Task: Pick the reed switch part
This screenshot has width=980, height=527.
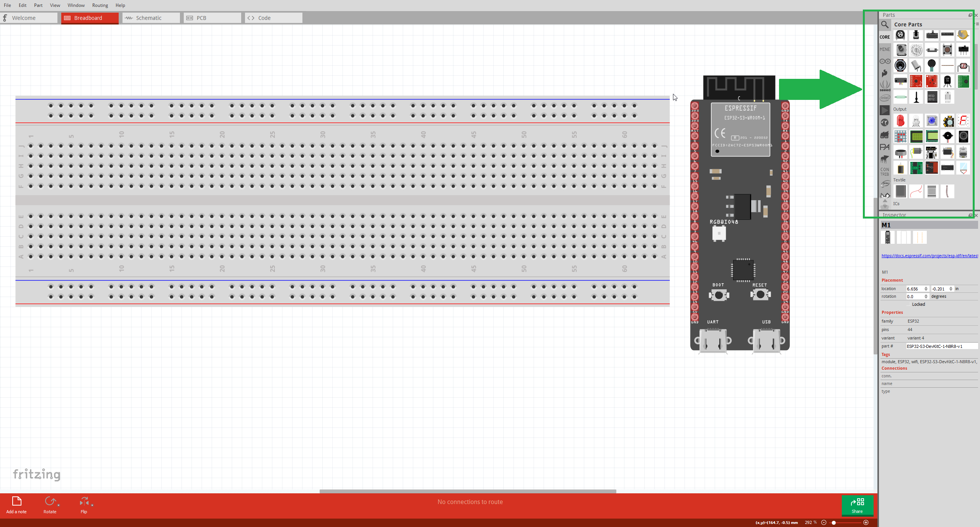Action: point(900,97)
